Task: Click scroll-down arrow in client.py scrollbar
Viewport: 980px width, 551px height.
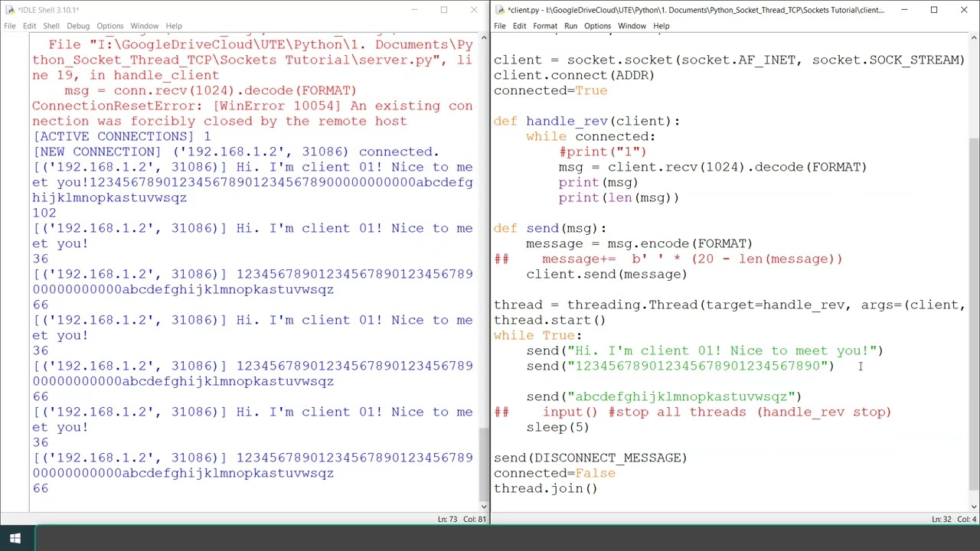Action: (973, 505)
